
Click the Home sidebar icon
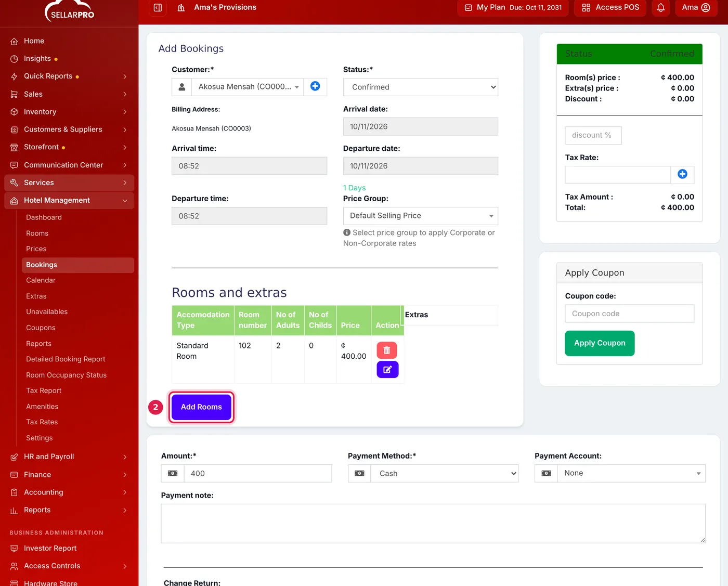click(x=14, y=41)
